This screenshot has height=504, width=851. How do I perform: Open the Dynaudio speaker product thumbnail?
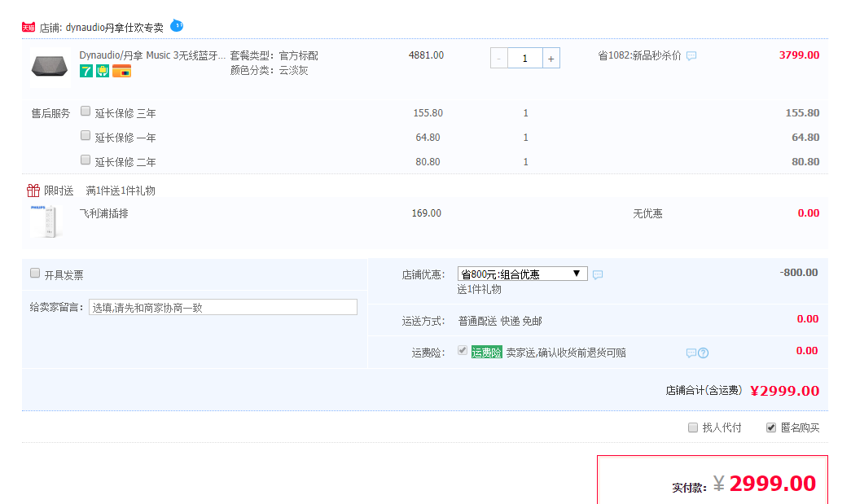click(50, 68)
